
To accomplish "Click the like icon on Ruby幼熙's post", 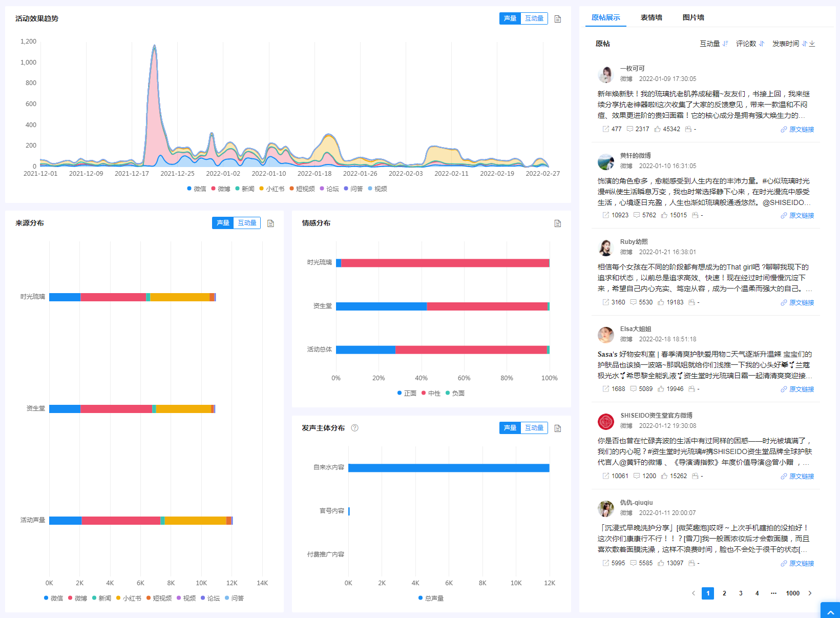I will click(661, 302).
